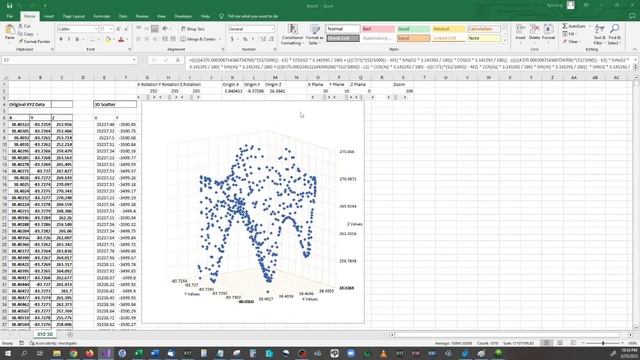The image size is (640, 360).
Task: Open Chrome from the taskbar
Action: pyautogui.click(x=73, y=353)
